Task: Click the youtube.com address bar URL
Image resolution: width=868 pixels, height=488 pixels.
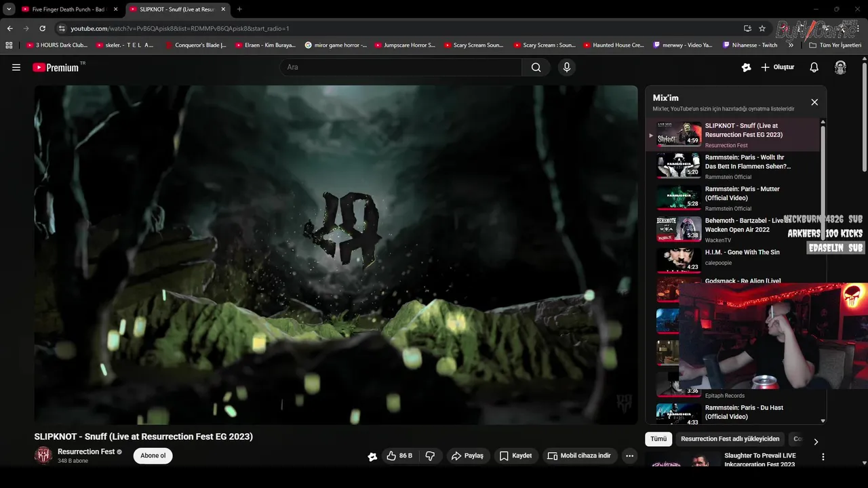Action: click(180, 28)
